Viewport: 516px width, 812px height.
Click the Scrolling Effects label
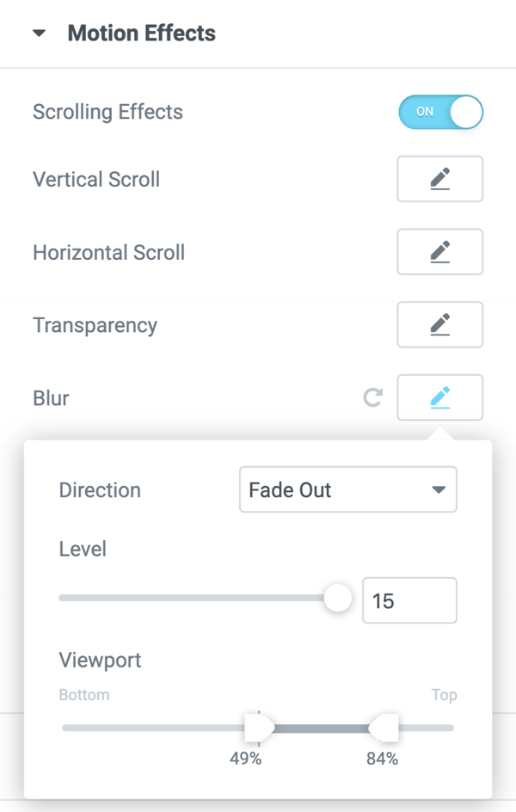[107, 113]
